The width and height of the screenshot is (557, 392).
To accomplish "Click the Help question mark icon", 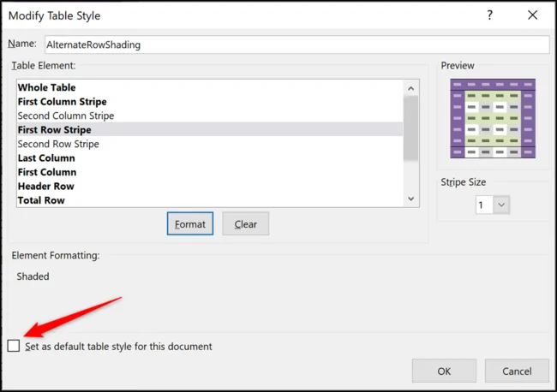I will click(490, 15).
